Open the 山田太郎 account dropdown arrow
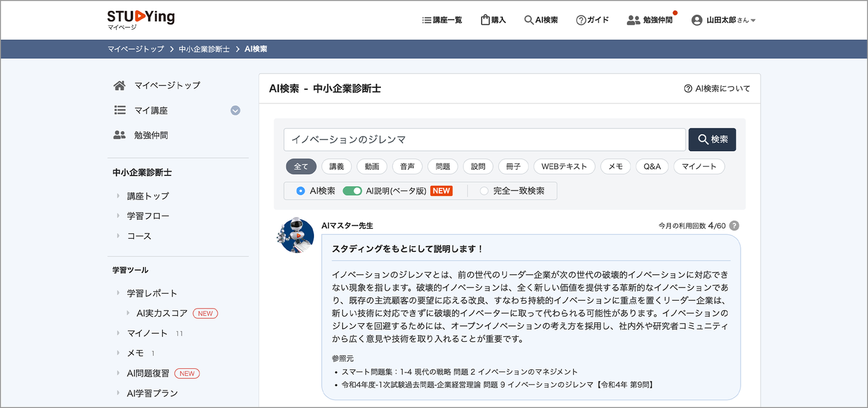Viewport: 868px width, 408px height. pos(753,20)
